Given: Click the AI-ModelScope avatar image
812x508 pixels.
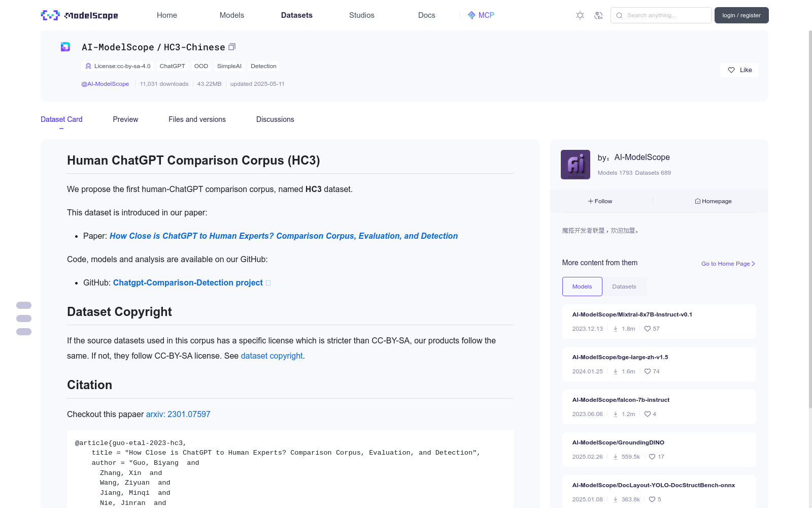Looking at the screenshot, I should coord(576,165).
